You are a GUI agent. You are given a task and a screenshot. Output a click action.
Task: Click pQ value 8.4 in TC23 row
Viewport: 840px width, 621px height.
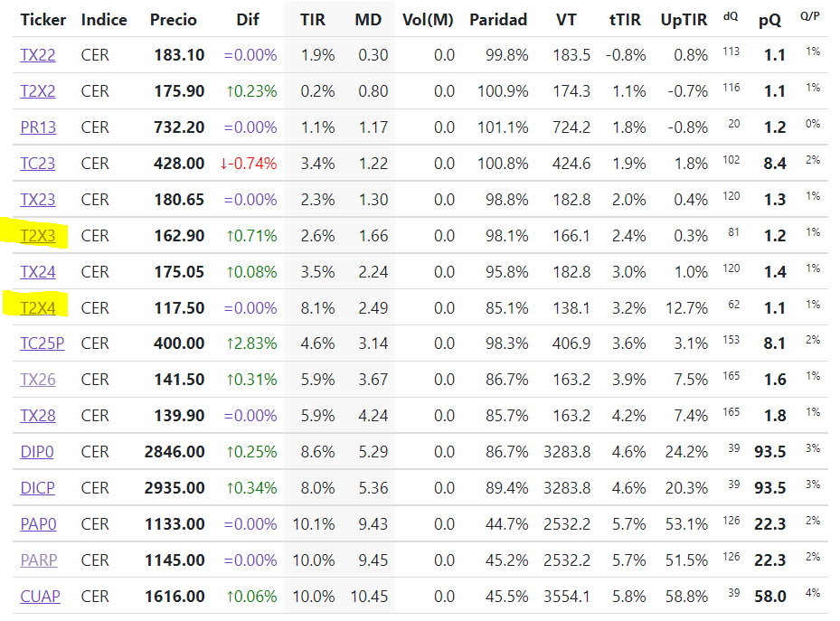775,164
